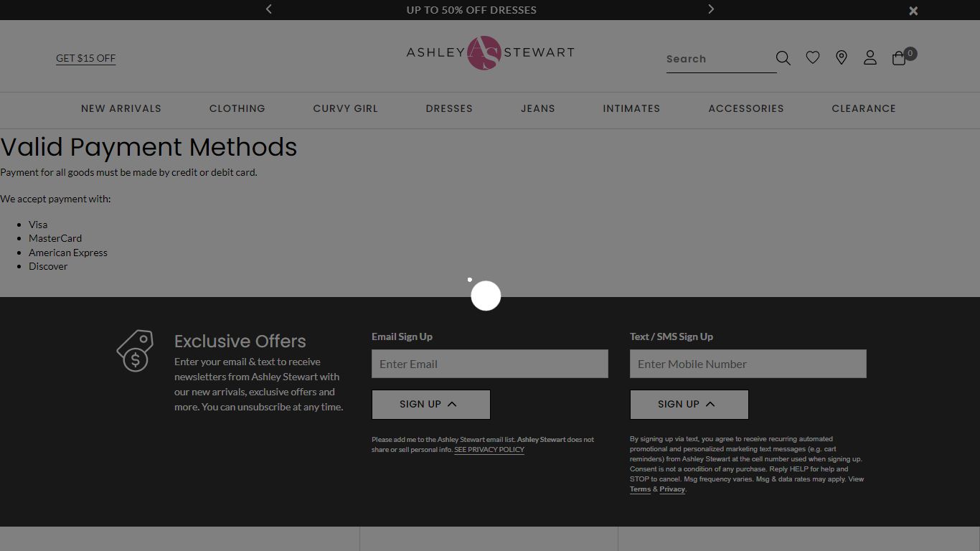Select the CURVY GIRL category

(x=345, y=108)
